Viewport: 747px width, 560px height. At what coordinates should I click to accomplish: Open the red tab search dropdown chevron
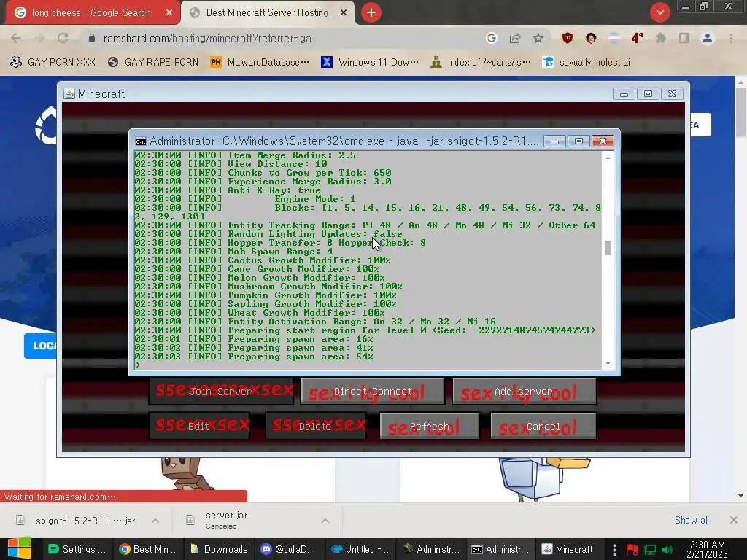[659, 12]
